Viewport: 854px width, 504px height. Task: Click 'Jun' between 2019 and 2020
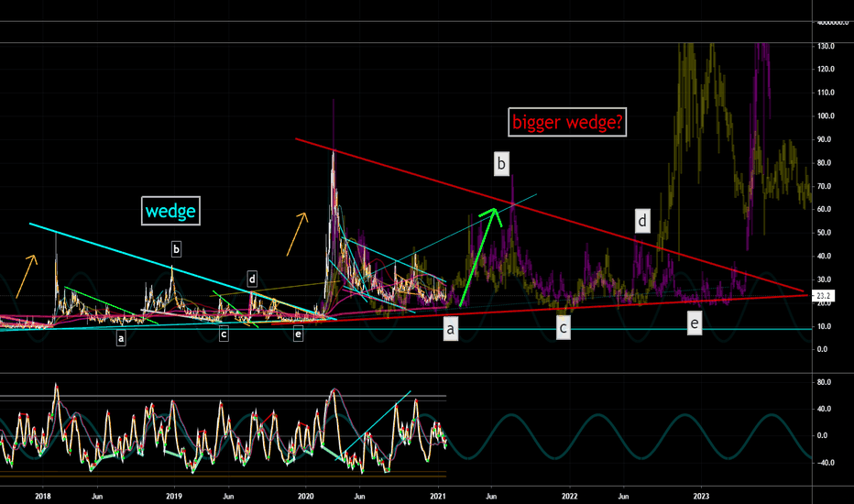pos(228,497)
